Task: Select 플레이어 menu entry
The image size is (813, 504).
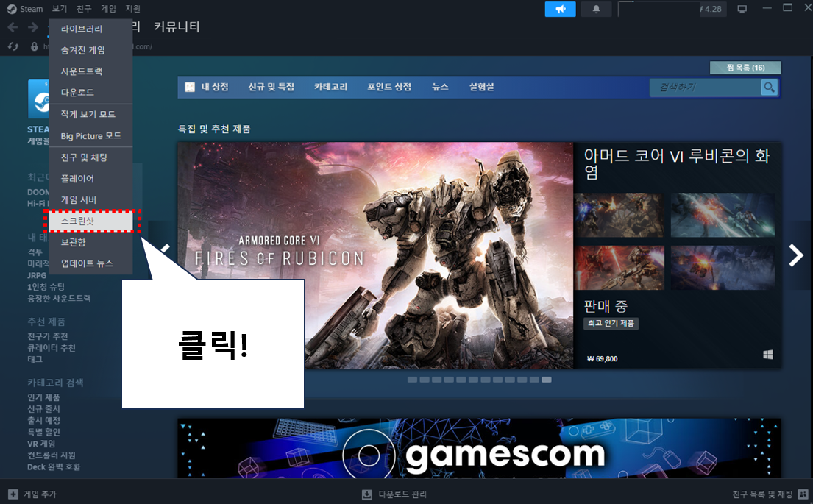Action: [x=91, y=178]
